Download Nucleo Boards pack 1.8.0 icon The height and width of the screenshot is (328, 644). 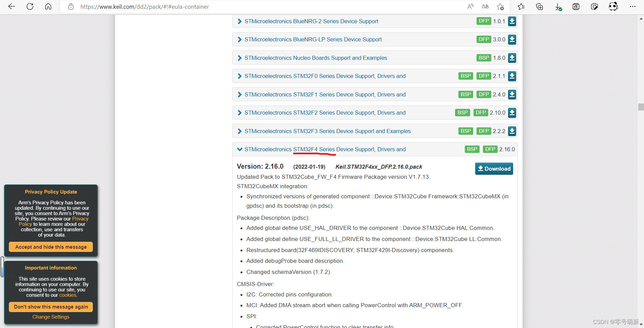512,58
